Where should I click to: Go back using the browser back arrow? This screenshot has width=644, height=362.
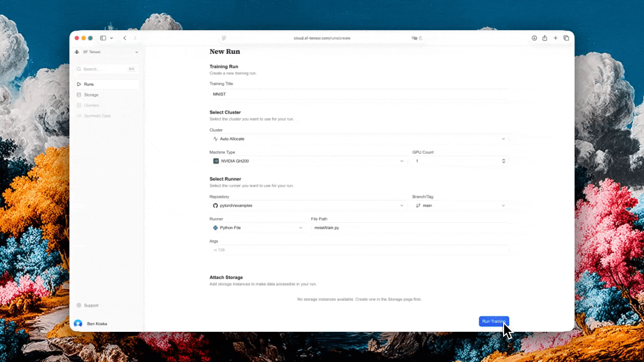[x=125, y=38]
